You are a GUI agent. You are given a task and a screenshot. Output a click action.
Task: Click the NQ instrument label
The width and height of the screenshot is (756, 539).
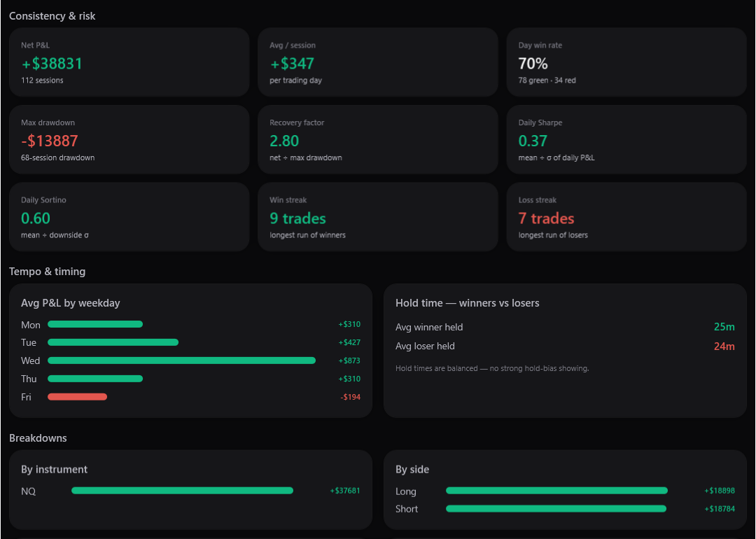(29, 491)
